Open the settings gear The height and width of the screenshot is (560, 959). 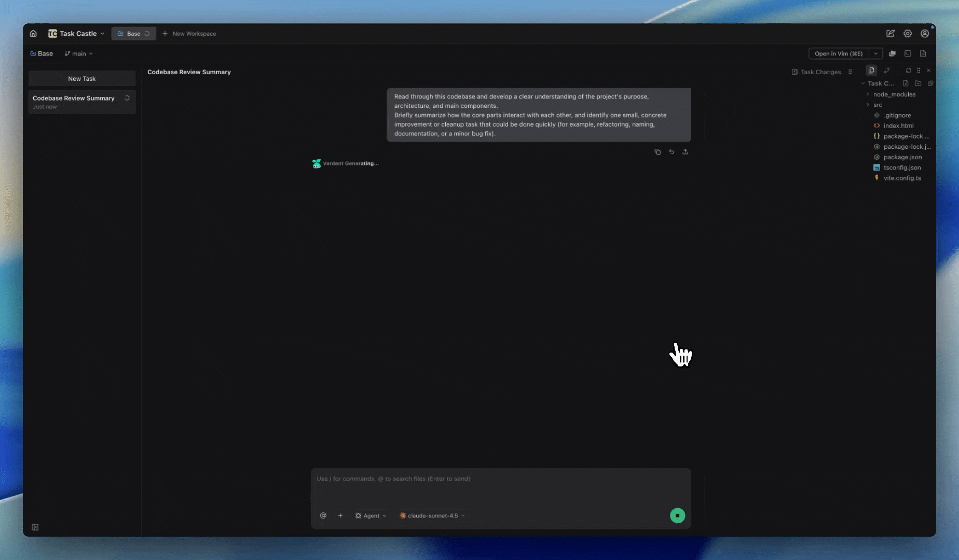coord(908,34)
